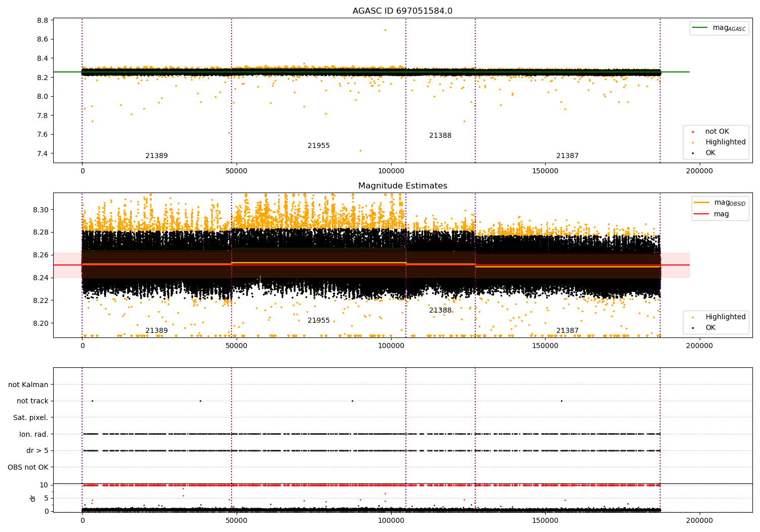The width and height of the screenshot is (760, 532).
Task: Click the green mag AGASC legend entry
Action: coord(719,28)
